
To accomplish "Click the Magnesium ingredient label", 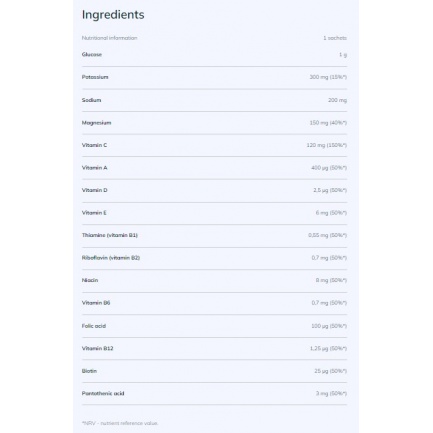I will pyautogui.click(x=96, y=123).
